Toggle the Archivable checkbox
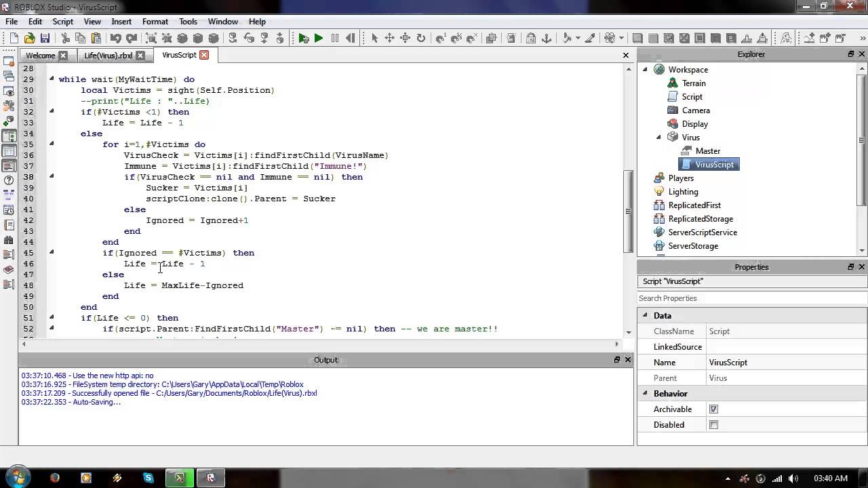The height and width of the screenshot is (488, 868). (713, 409)
